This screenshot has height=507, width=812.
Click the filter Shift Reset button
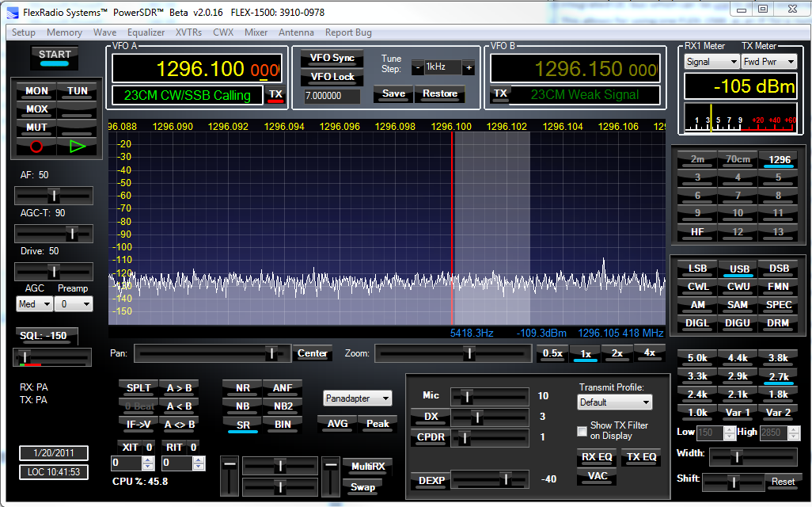[x=783, y=482]
